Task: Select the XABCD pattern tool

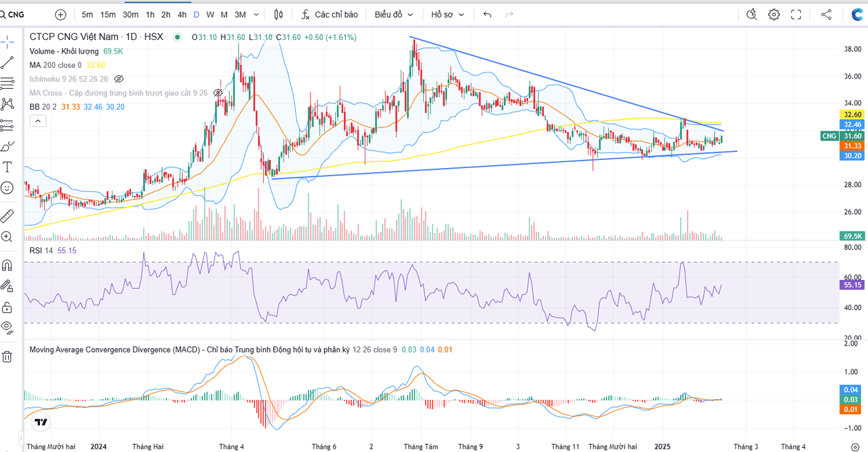Action: 7,104
